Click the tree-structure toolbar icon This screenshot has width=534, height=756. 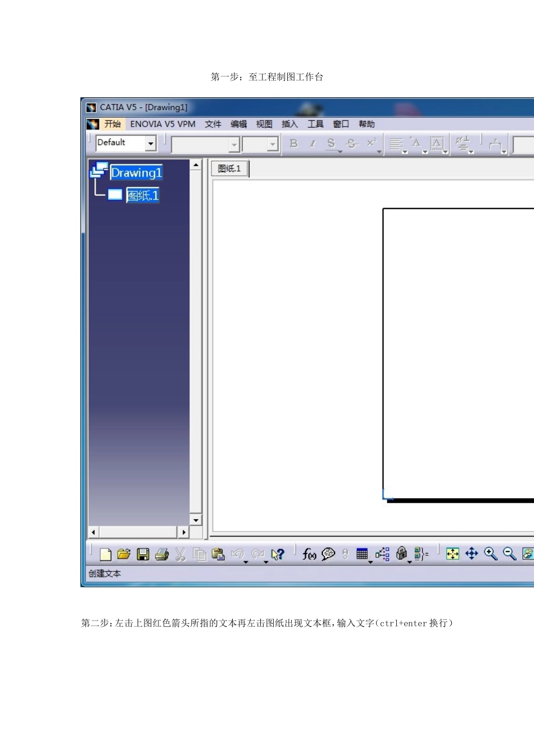point(383,554)
